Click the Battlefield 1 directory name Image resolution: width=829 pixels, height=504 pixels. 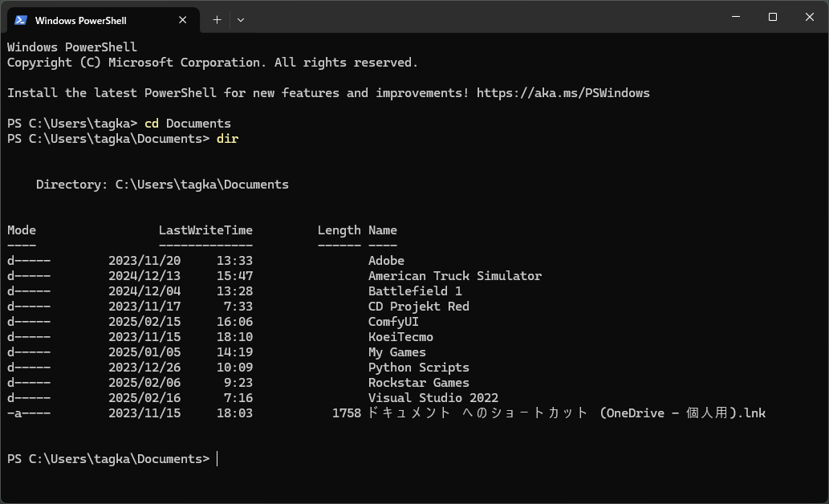pyautogui.click(x=415, y=291)
